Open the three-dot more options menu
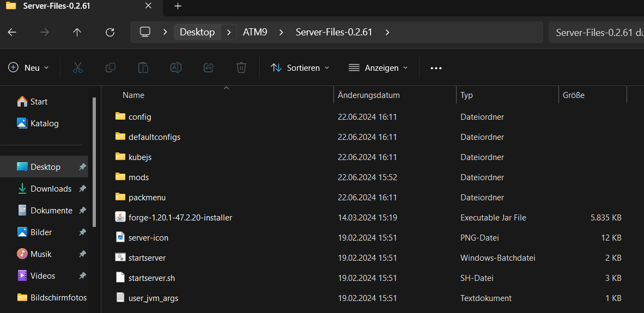This screenshot has width=644, height=313. click(436, 68)
